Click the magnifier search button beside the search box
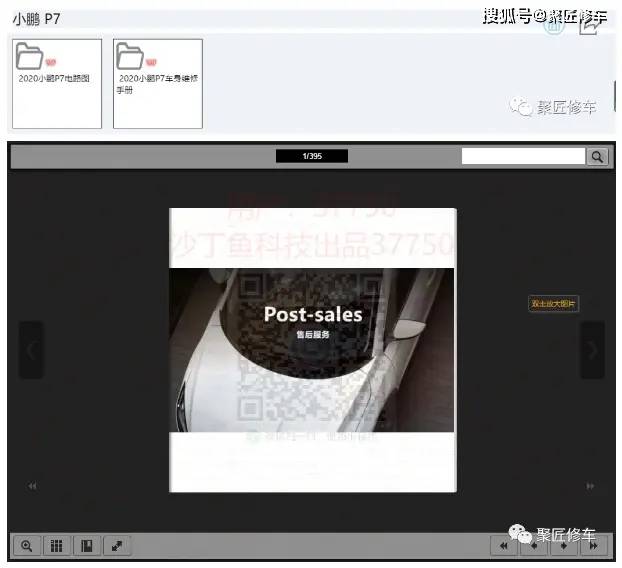 coord(597,157)
